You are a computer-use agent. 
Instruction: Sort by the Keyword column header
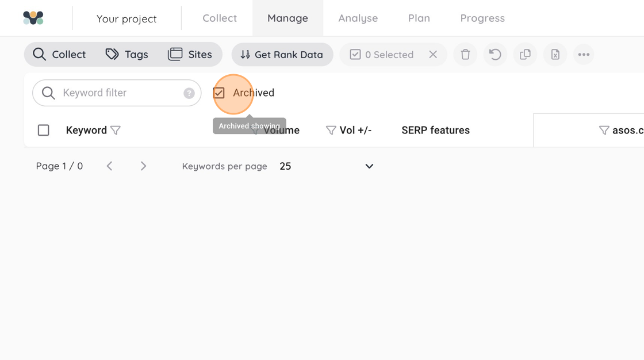pyautogui.click(x=86, y=131)
